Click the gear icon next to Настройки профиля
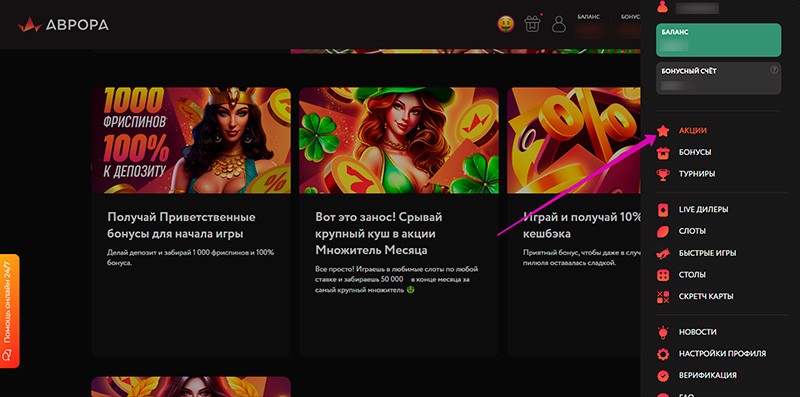Screen dimensions: 800x397 point(663,354)
